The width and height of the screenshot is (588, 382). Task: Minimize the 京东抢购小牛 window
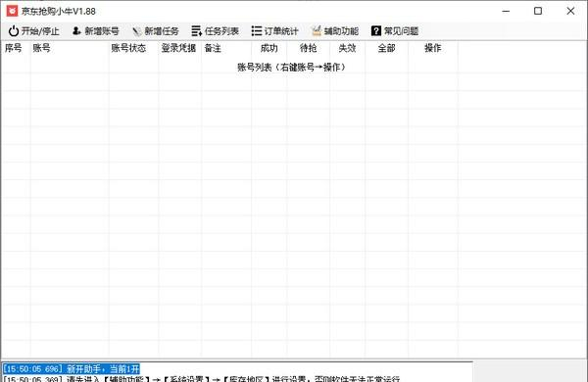[x=506, y=11]
